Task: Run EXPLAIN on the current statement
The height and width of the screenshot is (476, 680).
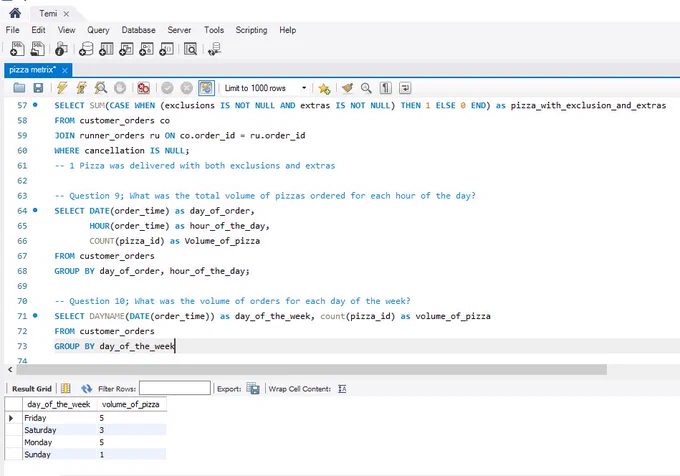Action: [101, 88]
